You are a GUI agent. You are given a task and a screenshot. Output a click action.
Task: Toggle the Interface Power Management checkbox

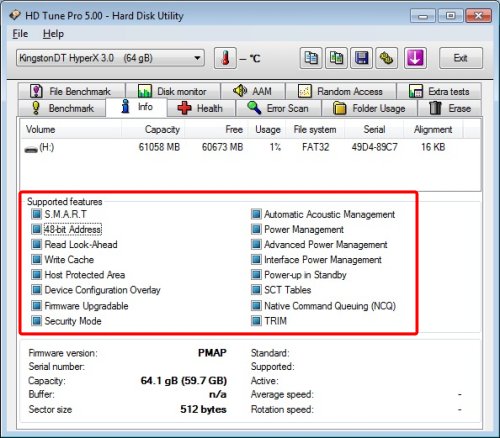click(256, 259)
